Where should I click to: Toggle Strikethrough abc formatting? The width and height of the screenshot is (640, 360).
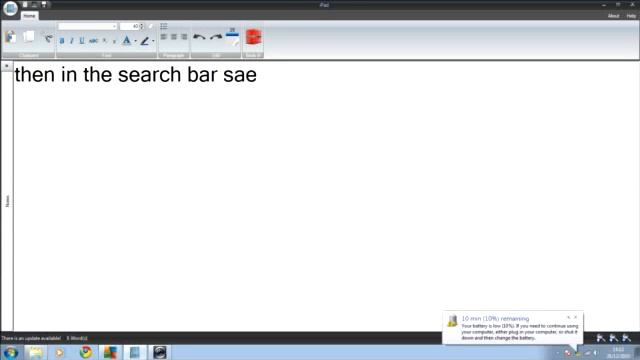coord(93,41)
